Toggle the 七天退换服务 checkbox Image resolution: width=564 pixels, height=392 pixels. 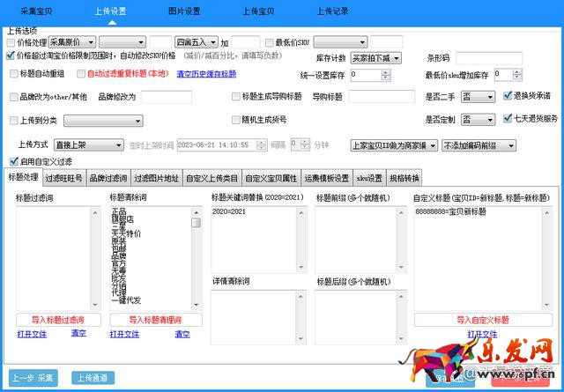pos(508,118)
